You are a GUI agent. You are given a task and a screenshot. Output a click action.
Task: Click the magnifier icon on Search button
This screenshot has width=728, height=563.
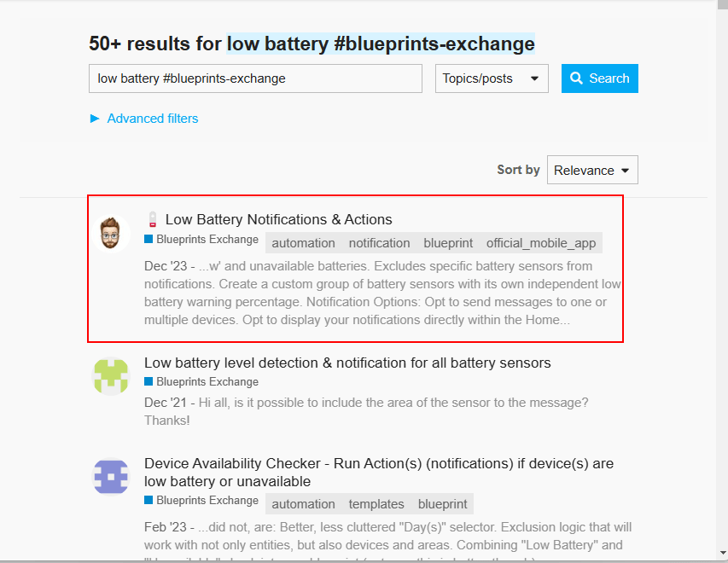[x=577, y=78]
